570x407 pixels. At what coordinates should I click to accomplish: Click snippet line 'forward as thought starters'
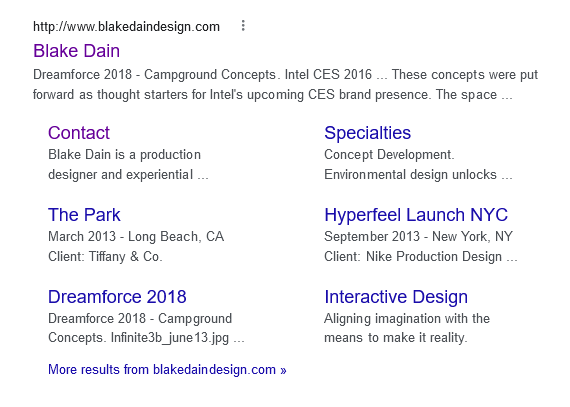pyautogui.click(x=273, y=94)
